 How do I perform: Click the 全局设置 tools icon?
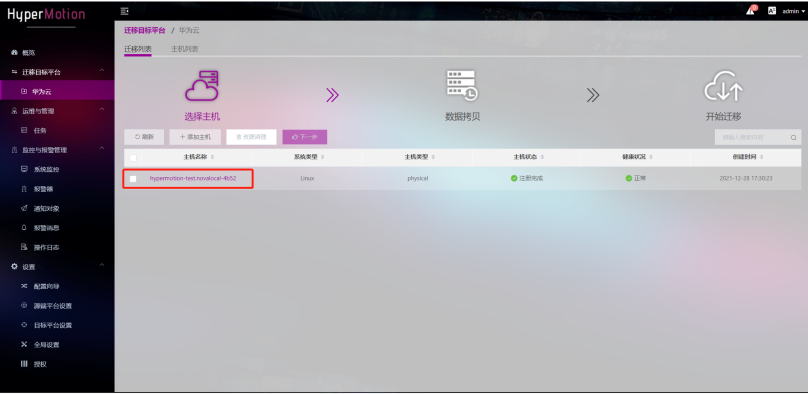[24, 344]
